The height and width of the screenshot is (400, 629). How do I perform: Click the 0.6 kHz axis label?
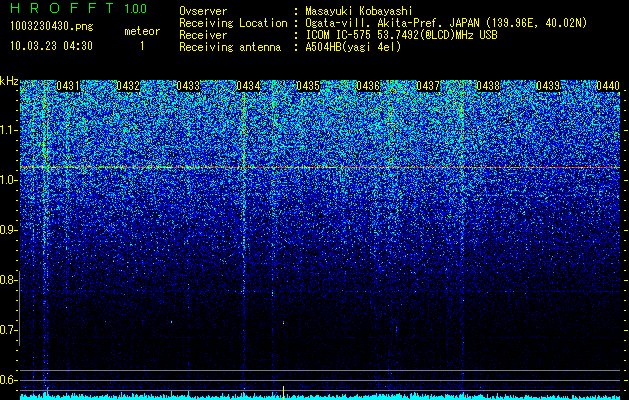coord(9,380)
